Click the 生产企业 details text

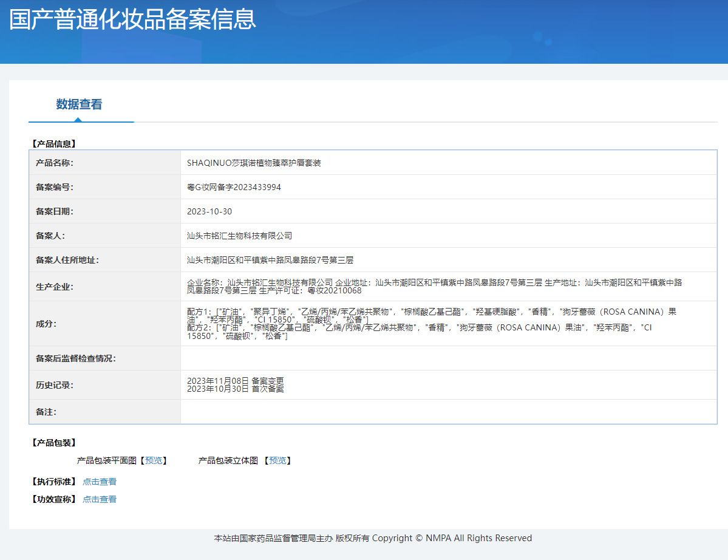click(434, 286)
